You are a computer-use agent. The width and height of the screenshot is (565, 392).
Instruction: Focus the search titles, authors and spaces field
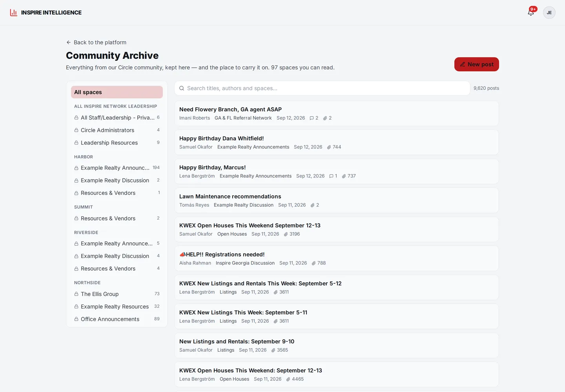click(322, 88)
